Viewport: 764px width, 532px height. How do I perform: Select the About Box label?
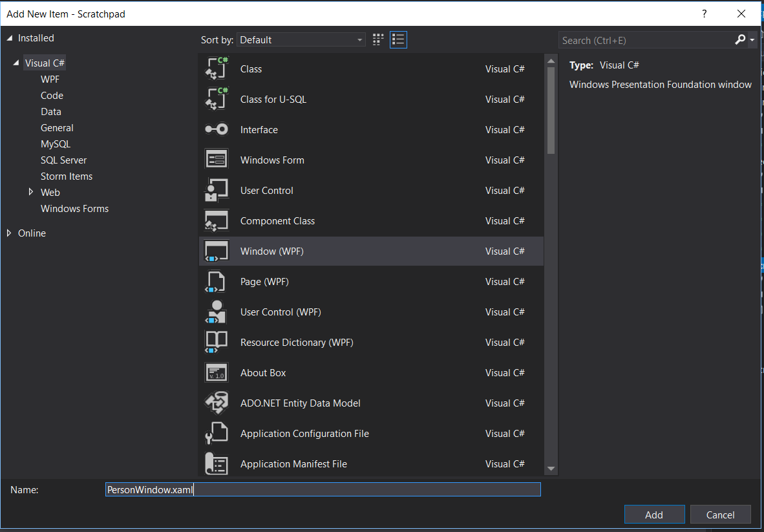pos(263,373)
